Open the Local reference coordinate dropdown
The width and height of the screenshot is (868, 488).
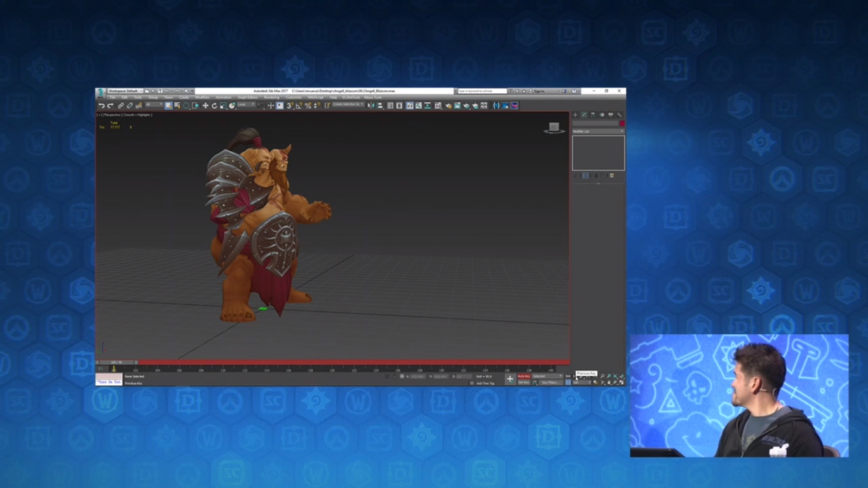(x=246, y=105)
